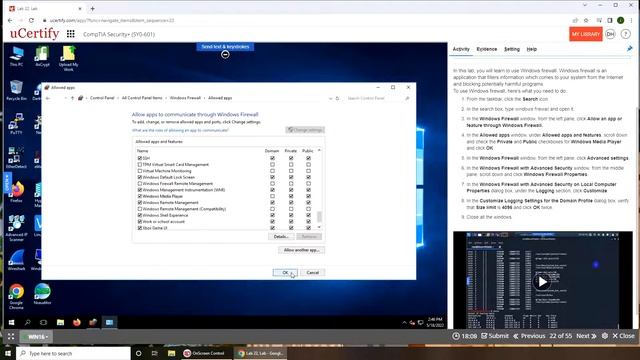The image size is (640, 360).
Task: Open This PC desktop icon
Action: [16, 56]
